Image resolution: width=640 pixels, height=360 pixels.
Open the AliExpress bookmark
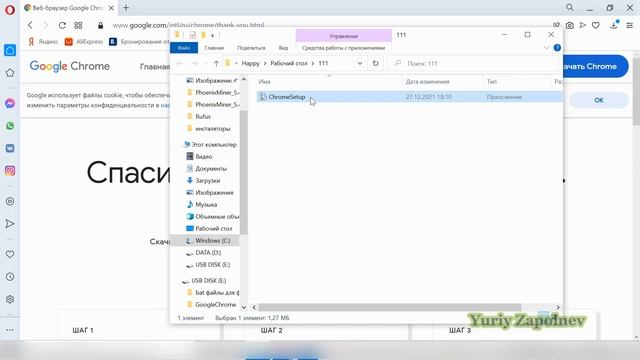click(84, 42)
